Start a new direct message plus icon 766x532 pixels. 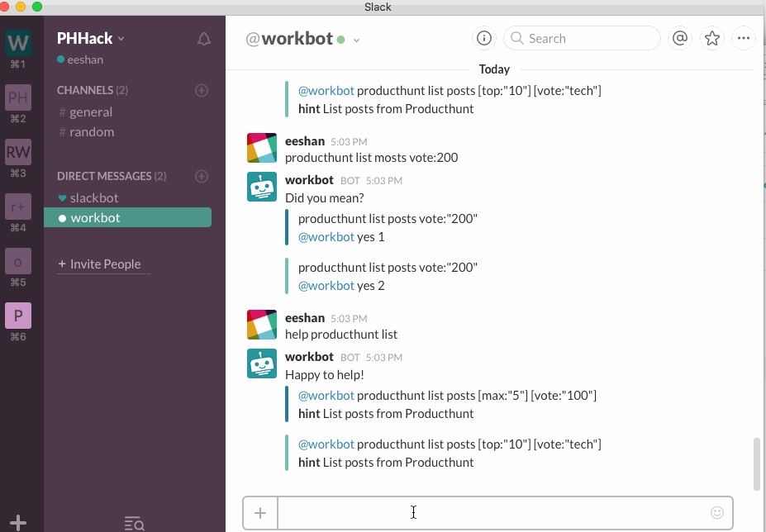pyautogui.click(x=202, y=176)
